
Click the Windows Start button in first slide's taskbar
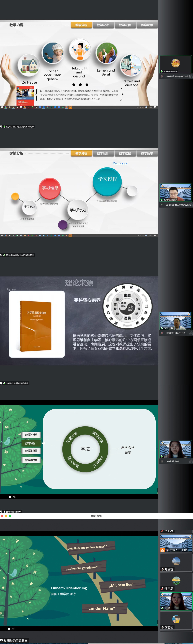(2, 107)
